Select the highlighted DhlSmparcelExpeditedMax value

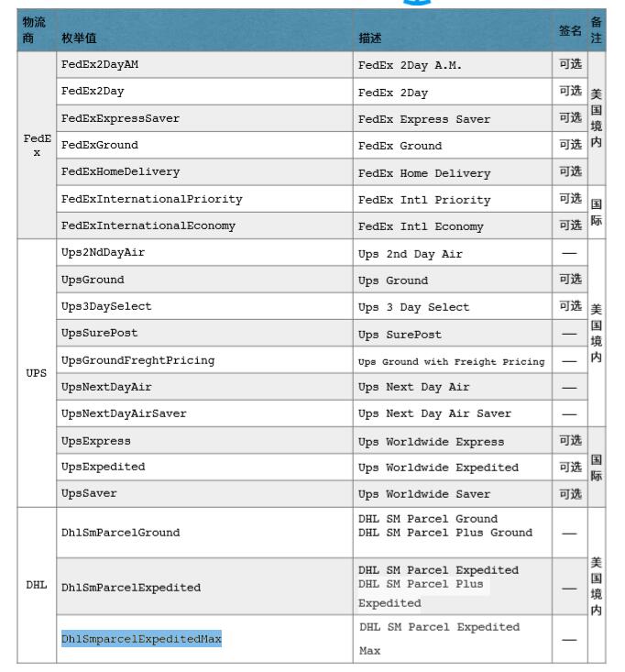(x=141, y=639)
